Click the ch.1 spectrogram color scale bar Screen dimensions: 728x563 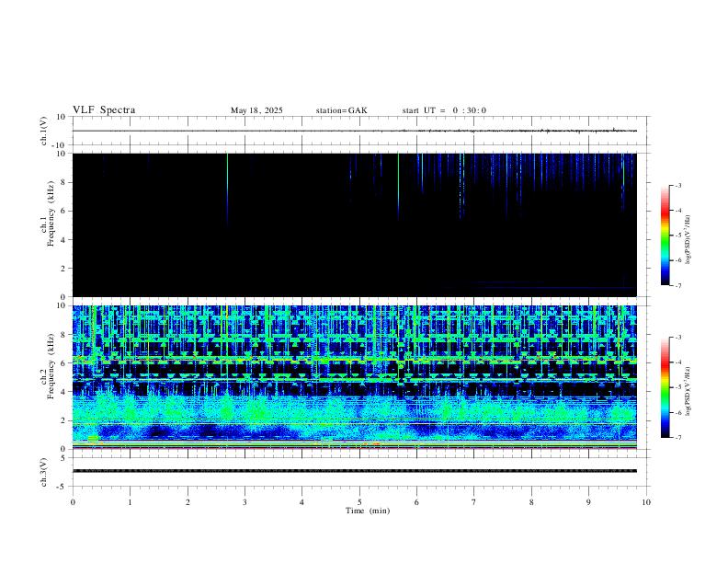665,236
